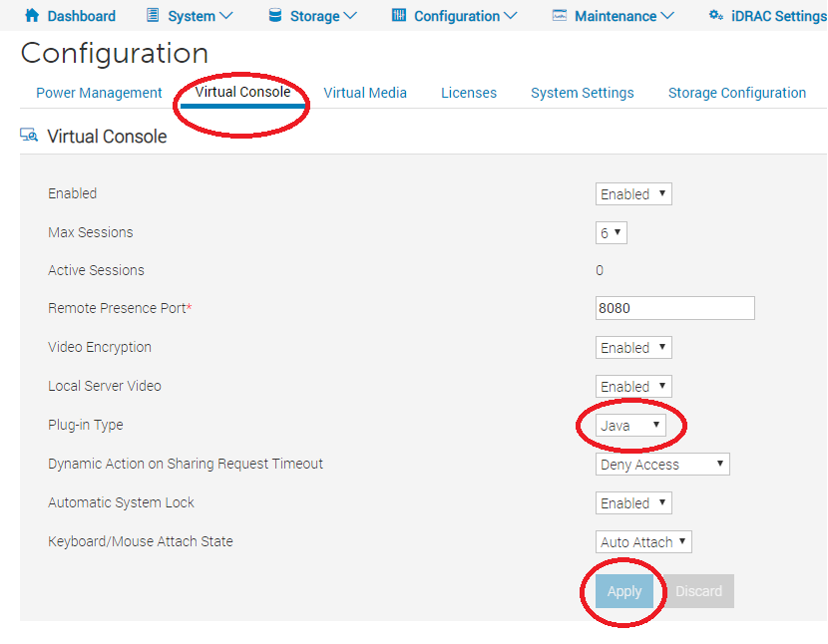828x644 pixels.
Task: Select the Licenses tab
Action: (x=468, y=92)
